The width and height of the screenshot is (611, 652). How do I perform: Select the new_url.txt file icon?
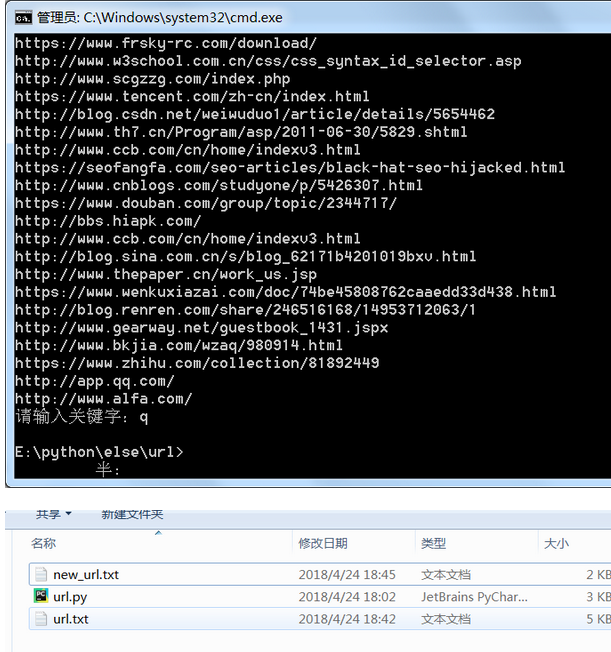[41, 574]
